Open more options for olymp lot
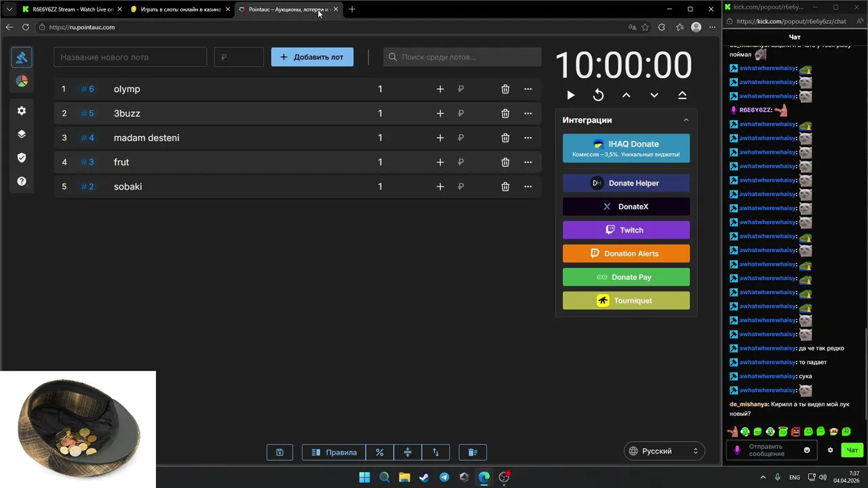868x488 pixels. (528, 89)
